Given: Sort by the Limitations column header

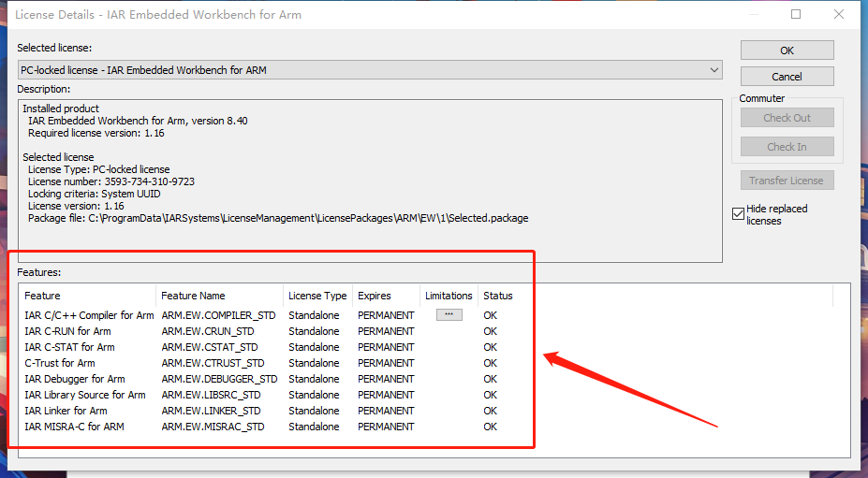Looking at the screenshot, I should [449, 296].
